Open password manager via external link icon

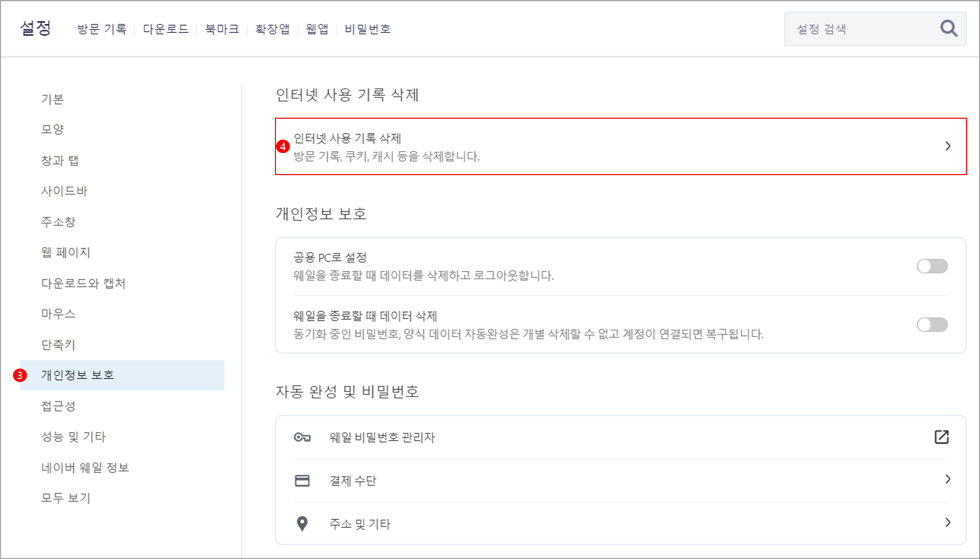click(x=941, y=437)
